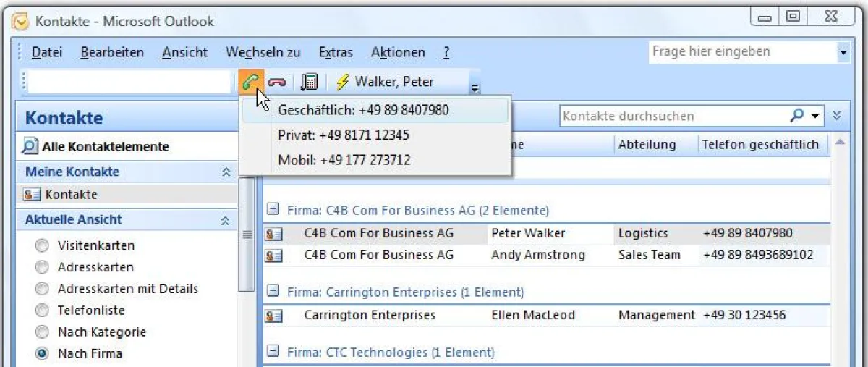Click the search magnifier icon in Kontakte durchsuchen
The height and width of the screenshot is (367, 868).
pyautogui.click(x=796, y=115)
